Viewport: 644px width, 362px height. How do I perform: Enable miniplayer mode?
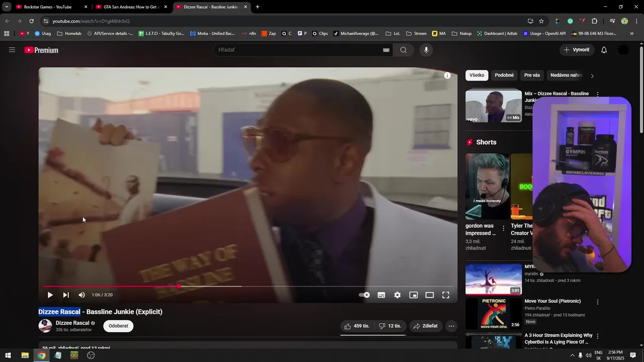coord(414,295)
